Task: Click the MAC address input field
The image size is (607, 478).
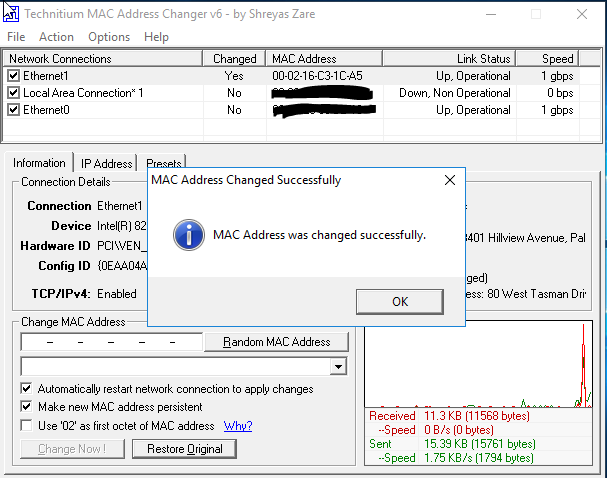Action: pyautogui.click(x=111, y=342)
